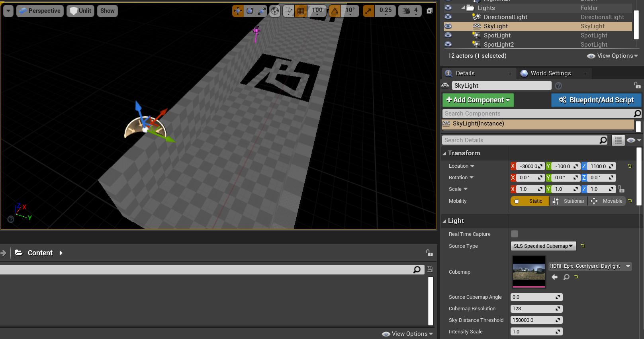644x339 pixels.
Task: Open the Show flags menu
Action: click(x=108, y=11)
